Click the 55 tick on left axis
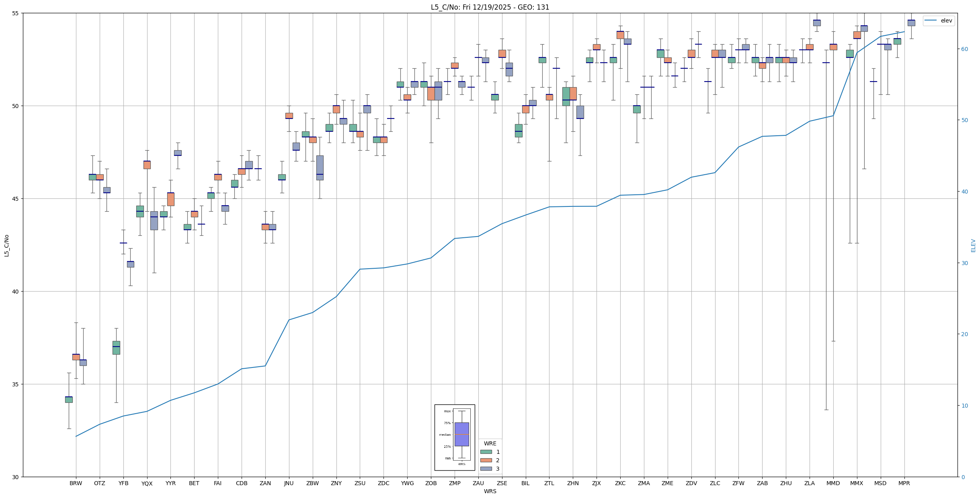Screen dimensions: 980x498 click(x=16, y=13)
